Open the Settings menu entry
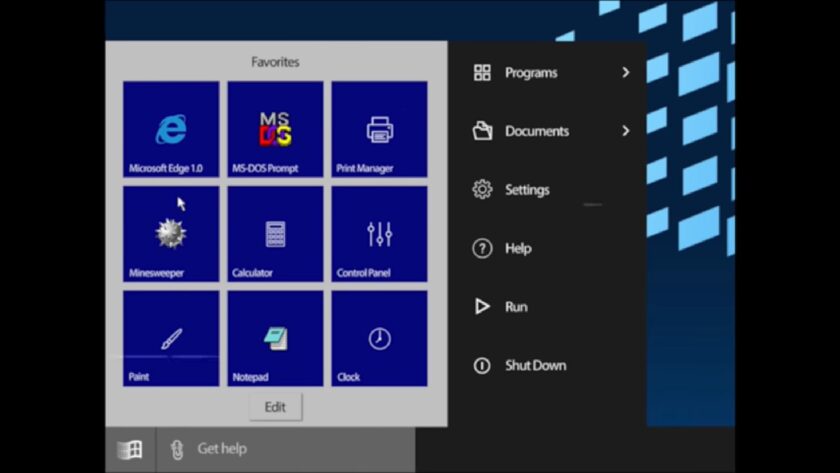The height and width of the screenshot is (473, 840). pos(548,189)
